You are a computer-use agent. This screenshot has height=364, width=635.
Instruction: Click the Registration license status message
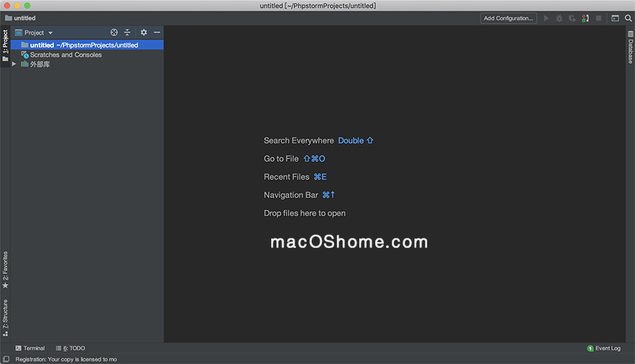click(x=66, y=359)
